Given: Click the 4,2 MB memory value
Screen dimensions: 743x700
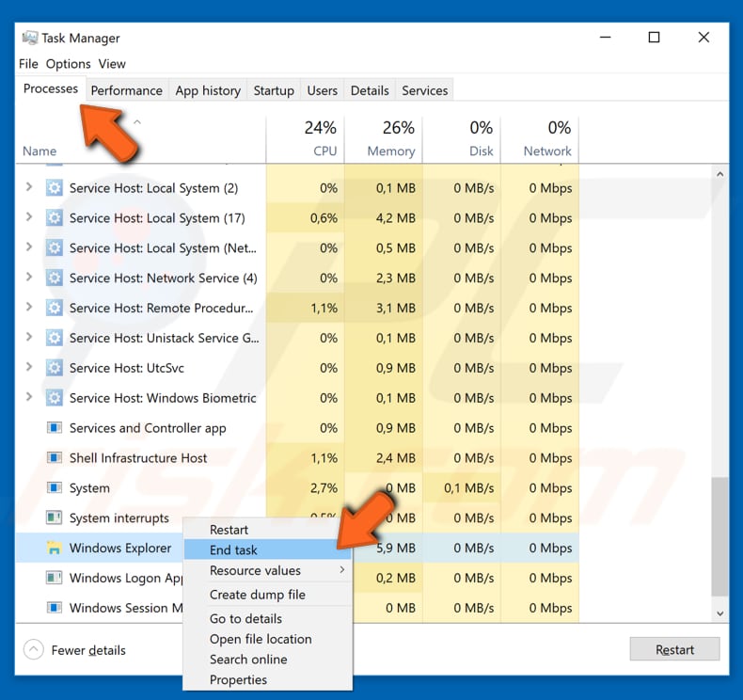Looking at the screenshot, I should click(x=396, y=218).
